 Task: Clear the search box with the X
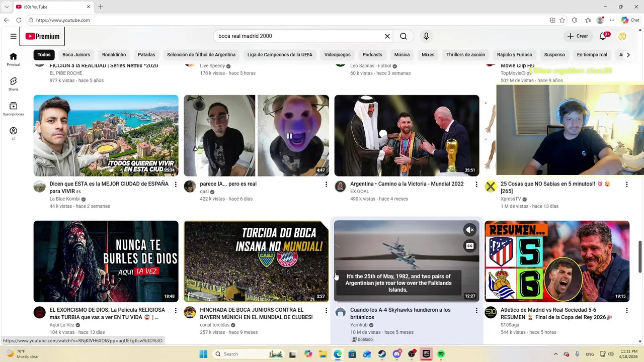click(387, 36)
